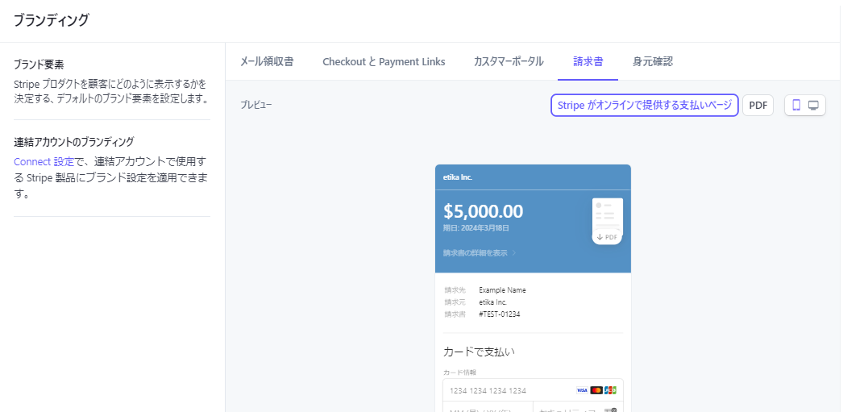Click the Visa card icon
Viewport: 868px width, 412px height.
click(582, 390)
